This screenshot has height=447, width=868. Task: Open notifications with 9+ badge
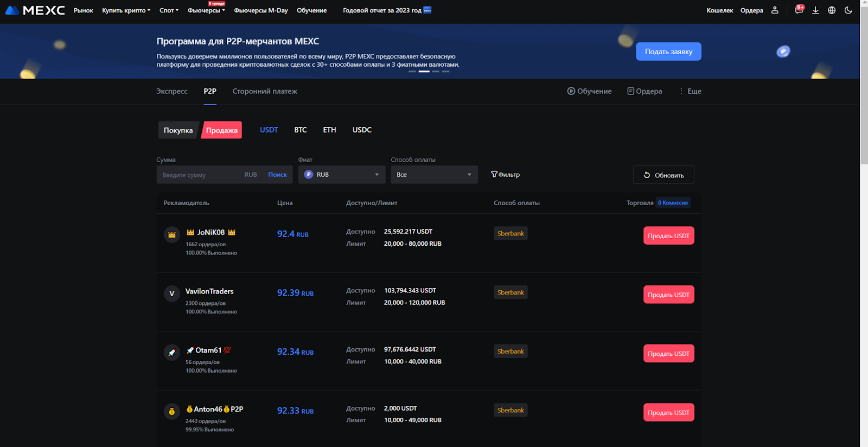[x=799, y=10]
